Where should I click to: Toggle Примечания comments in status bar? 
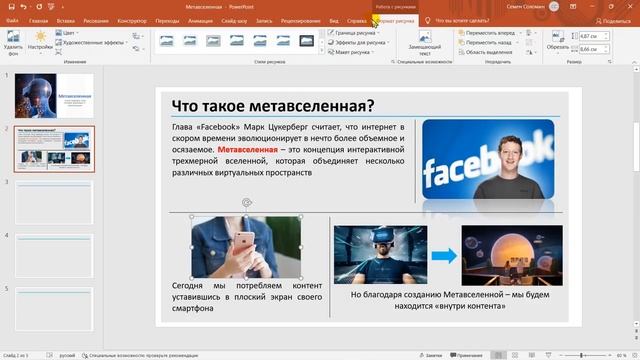click(466, 356)
